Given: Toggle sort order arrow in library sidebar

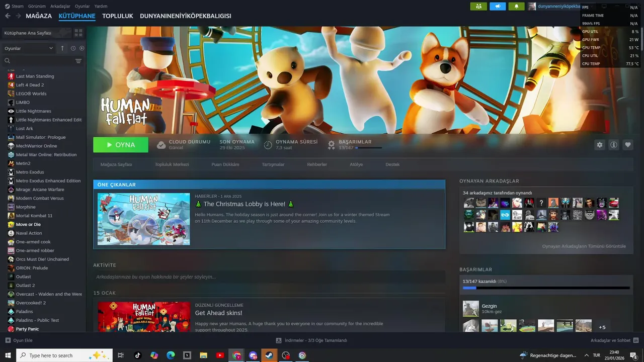Looking at the screenshot, I should pos(62,48).
